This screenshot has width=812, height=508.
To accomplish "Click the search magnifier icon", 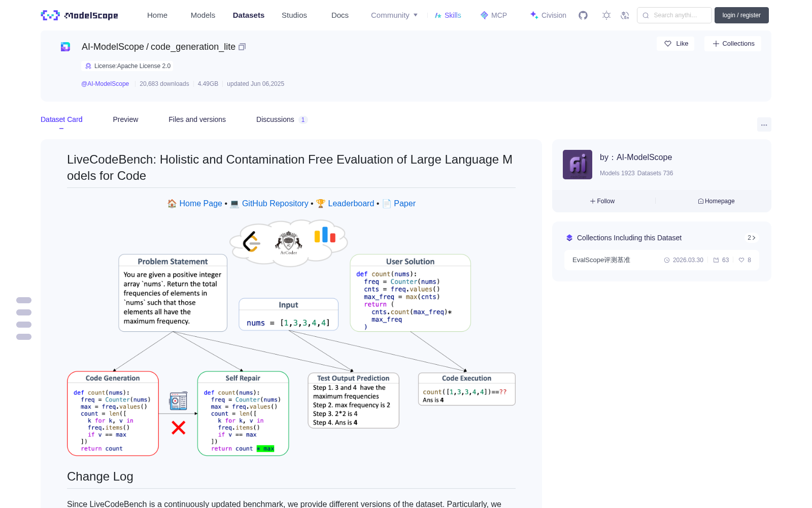I will pos(646,15).
